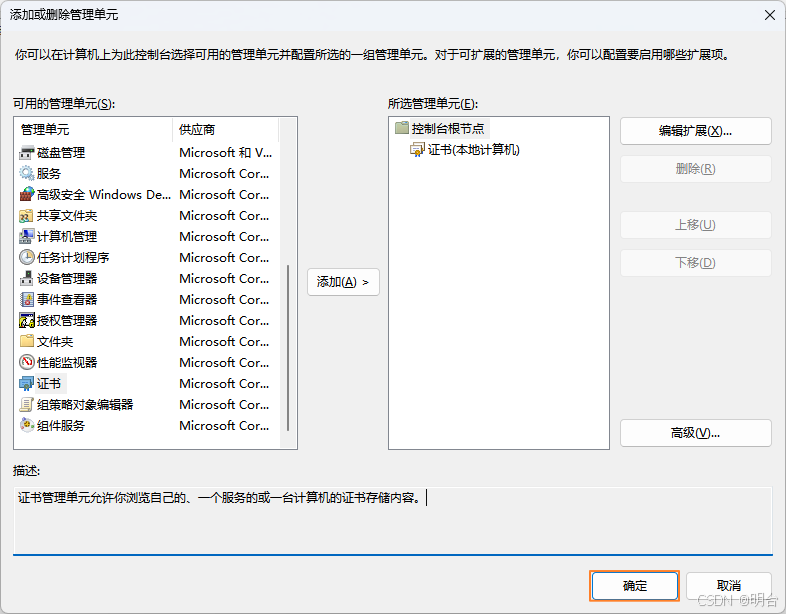Click the 证书 icon in available snap-ins
Viewport: 786px width, 614px height.
(27, 384)
